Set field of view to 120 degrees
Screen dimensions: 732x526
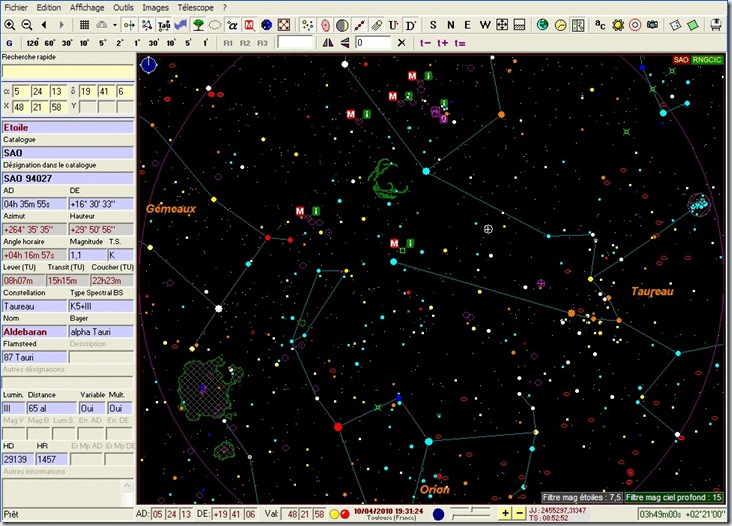click(x=32, y=43)
